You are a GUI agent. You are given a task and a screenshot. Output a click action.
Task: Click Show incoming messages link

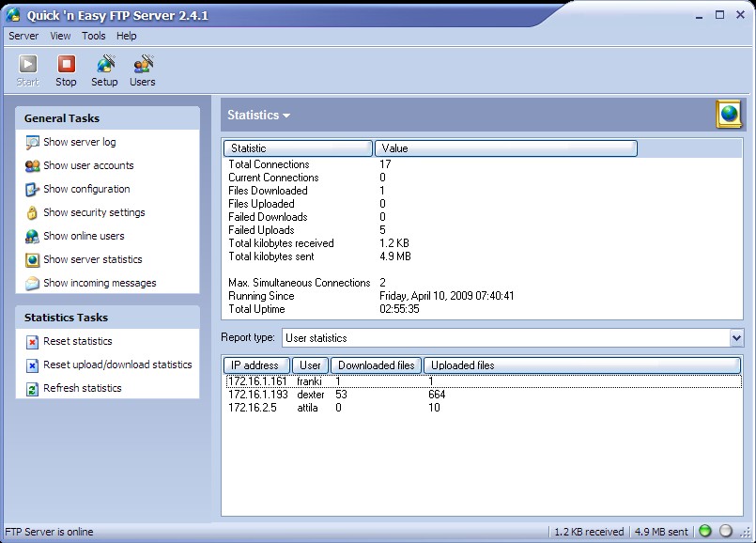[100, 283]
